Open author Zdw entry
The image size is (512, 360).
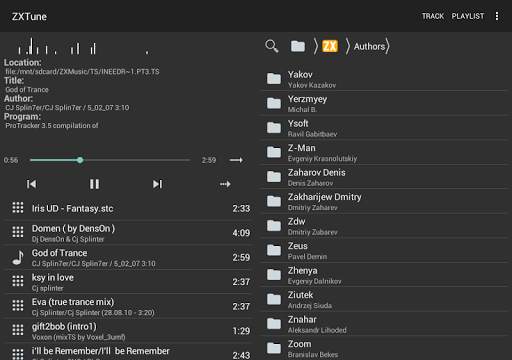click(x=385, y=226)
